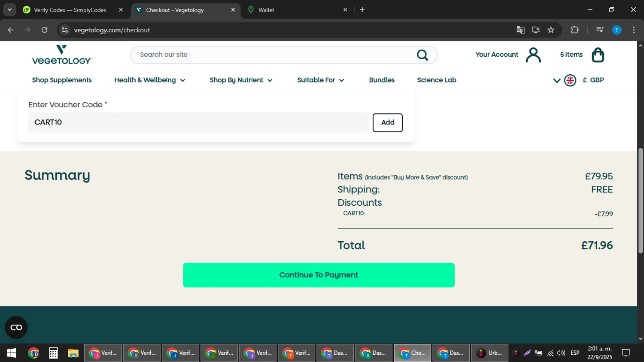Open the accessibility widget button

[16, 328]
